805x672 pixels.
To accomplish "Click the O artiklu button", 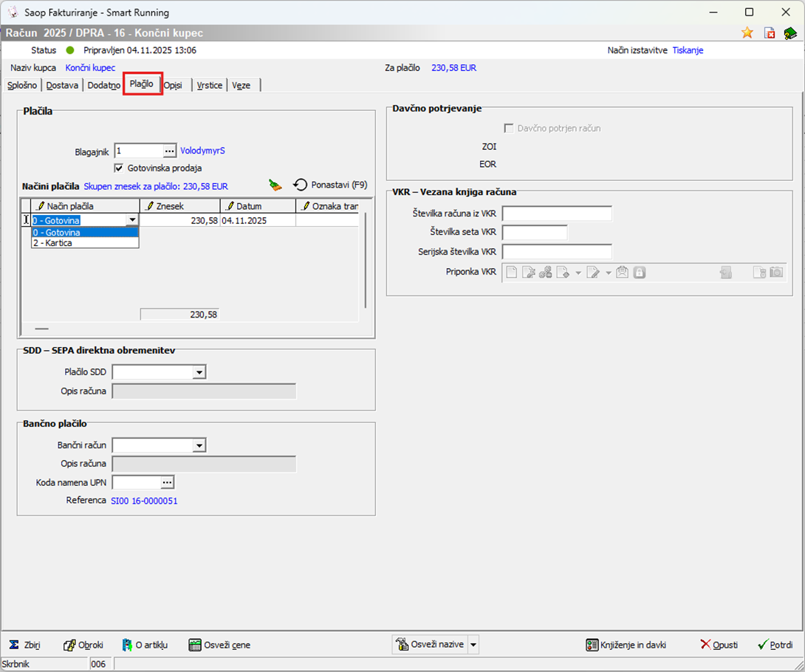I will (x=145, y=645).
